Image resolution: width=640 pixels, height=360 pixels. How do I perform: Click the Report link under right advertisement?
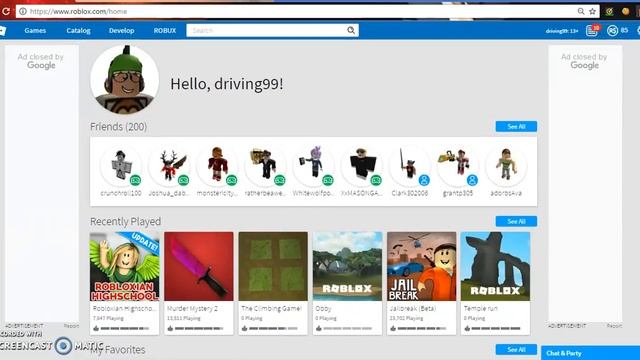[614, 326]
